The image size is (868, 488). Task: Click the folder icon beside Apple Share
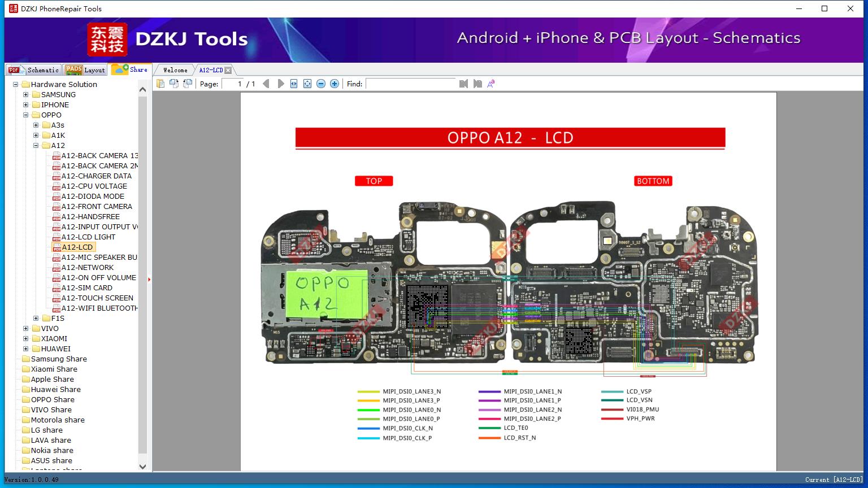(25, 380)
